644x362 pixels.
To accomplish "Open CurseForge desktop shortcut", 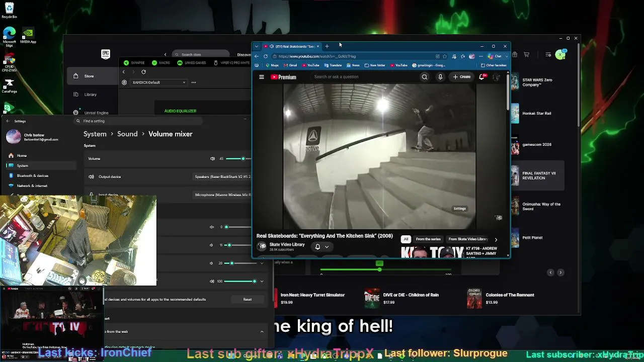I will tap(9, 86).
